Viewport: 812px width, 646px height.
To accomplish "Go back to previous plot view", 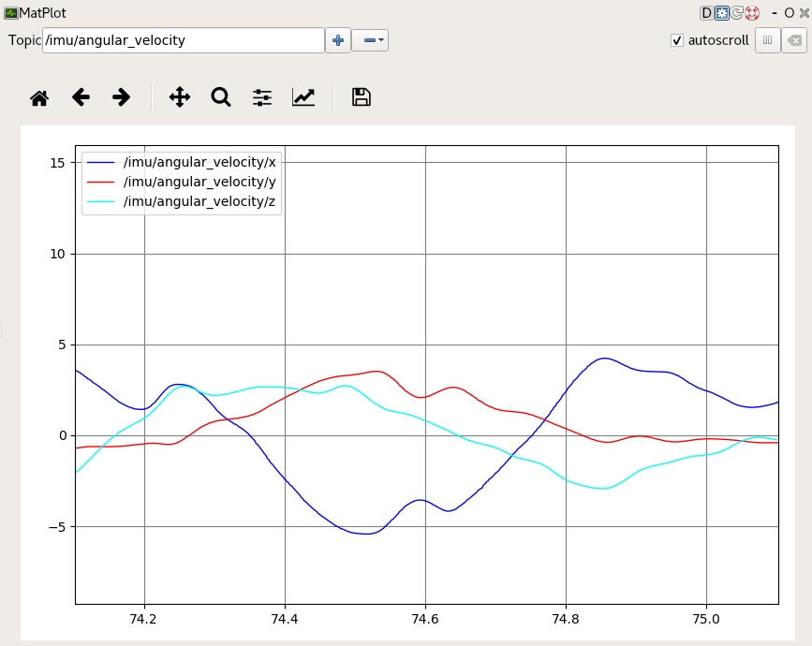I will click(81, 97).
